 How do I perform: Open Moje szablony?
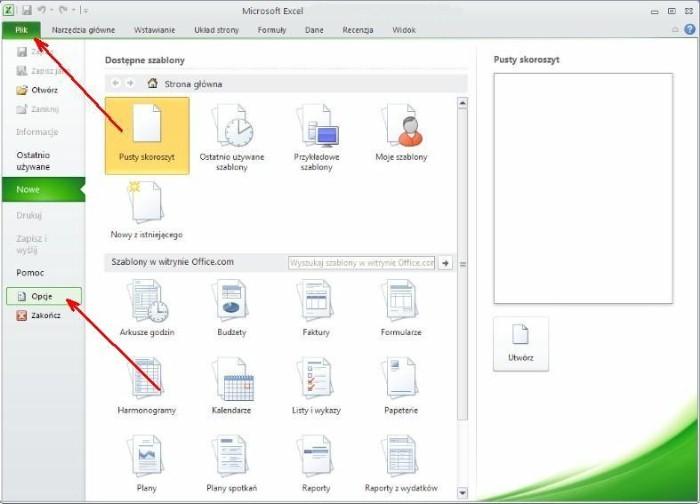[401, 133]
